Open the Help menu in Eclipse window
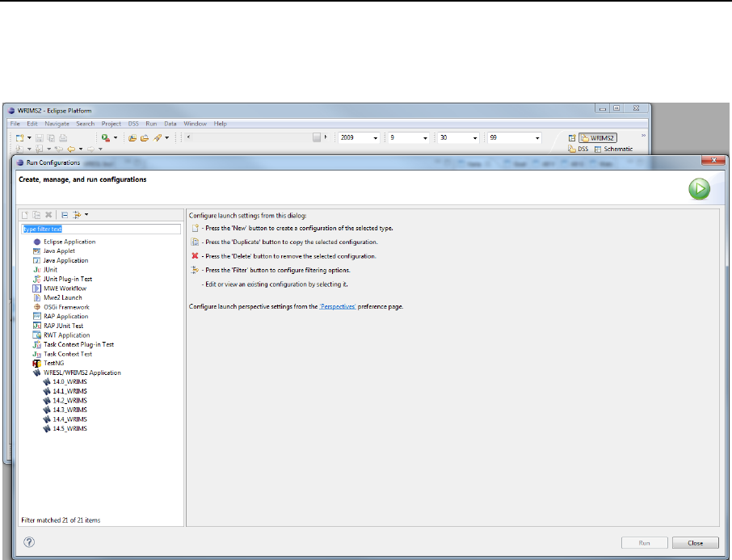This screenshot has width=732, height=560. [221, 124]
